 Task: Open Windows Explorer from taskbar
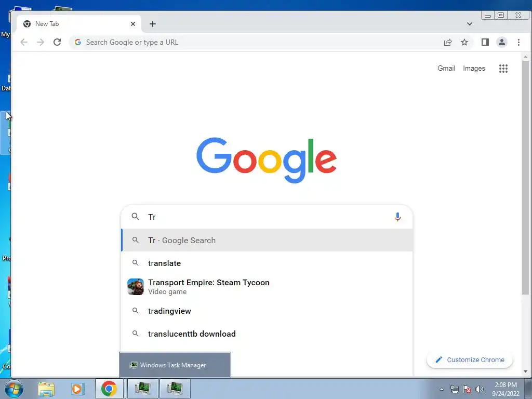(46, 389)
